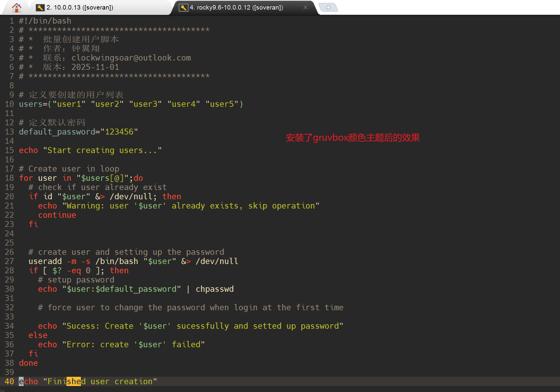560x392 pixels.
Task: Place cursor in the "123456" password string
Action: [x=119, y=132]
